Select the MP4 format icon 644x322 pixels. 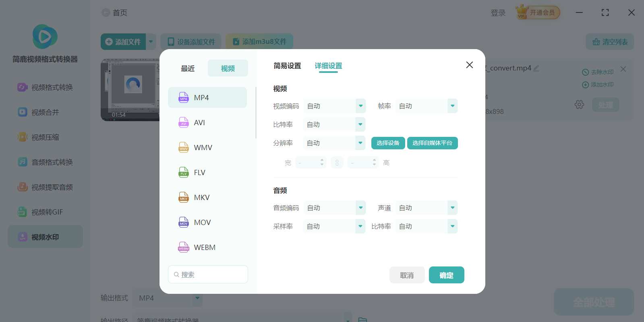(184, 97)
